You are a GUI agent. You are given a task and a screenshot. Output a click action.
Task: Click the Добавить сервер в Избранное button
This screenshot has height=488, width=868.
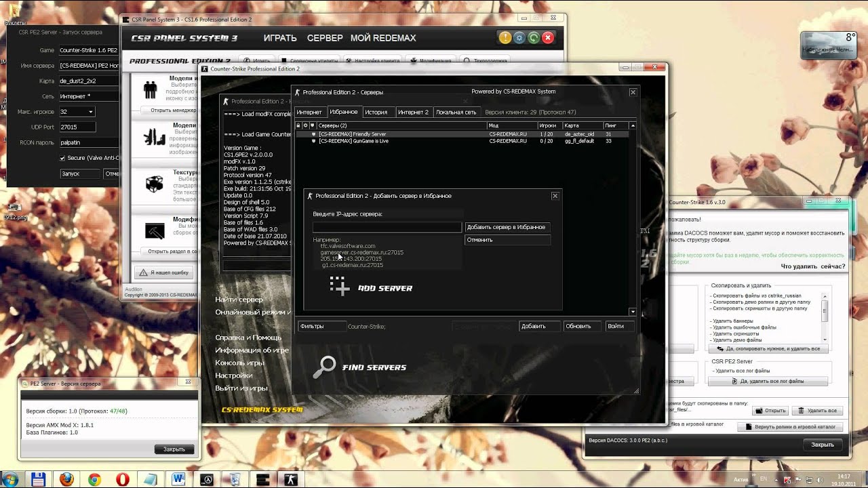point(507,227)
